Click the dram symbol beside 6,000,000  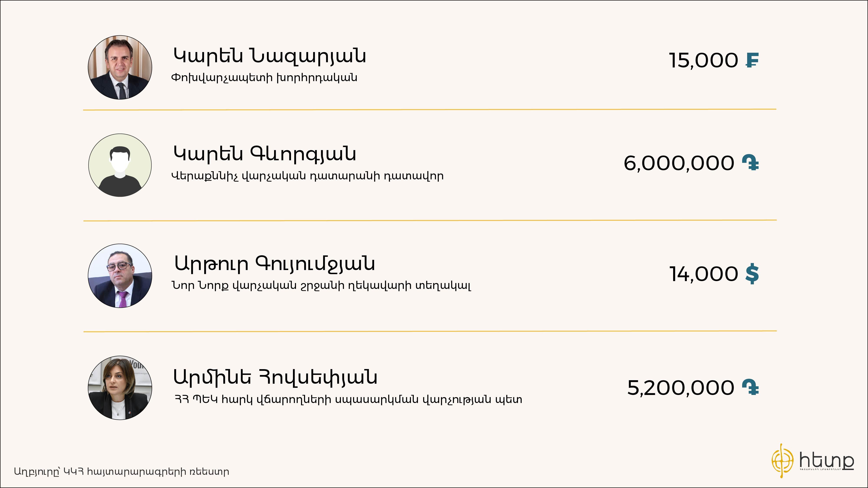pyautogui.click(x=750, y=163)
